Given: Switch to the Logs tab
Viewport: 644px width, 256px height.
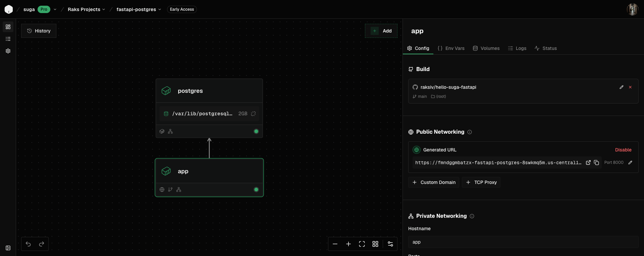Looking at the screenshot, I should (517, 48).
